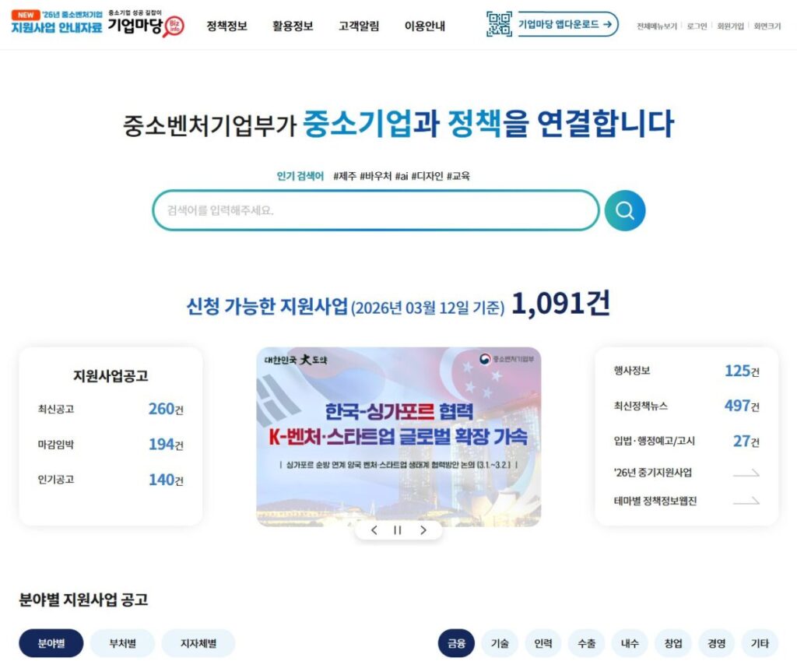Pause the banner slideshow

(398, 530)
